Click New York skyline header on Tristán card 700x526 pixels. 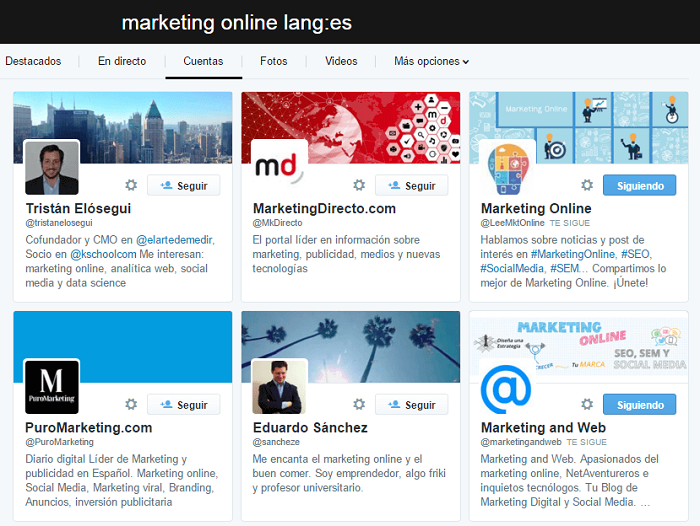[123, 127]
